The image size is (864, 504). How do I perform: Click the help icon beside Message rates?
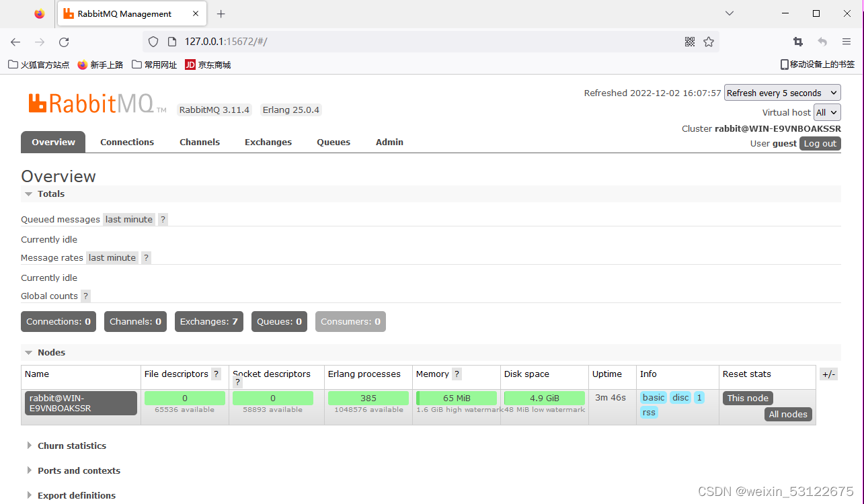[x=146, y=257]
